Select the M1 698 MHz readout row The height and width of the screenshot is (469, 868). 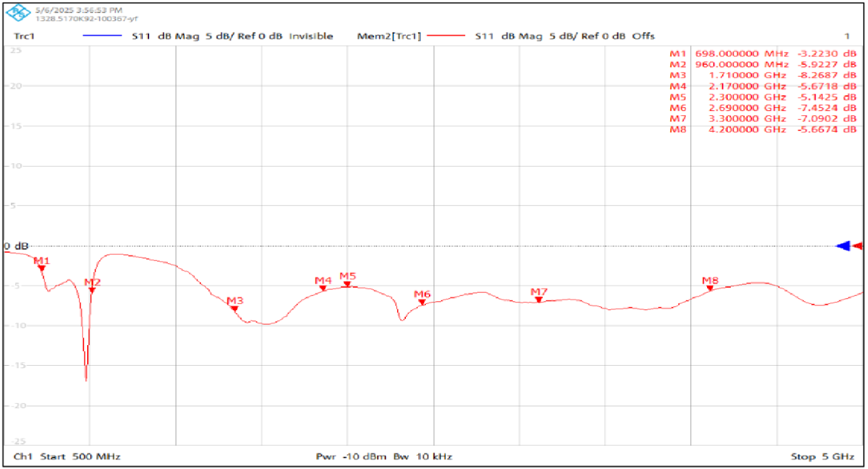click(762, 53)
